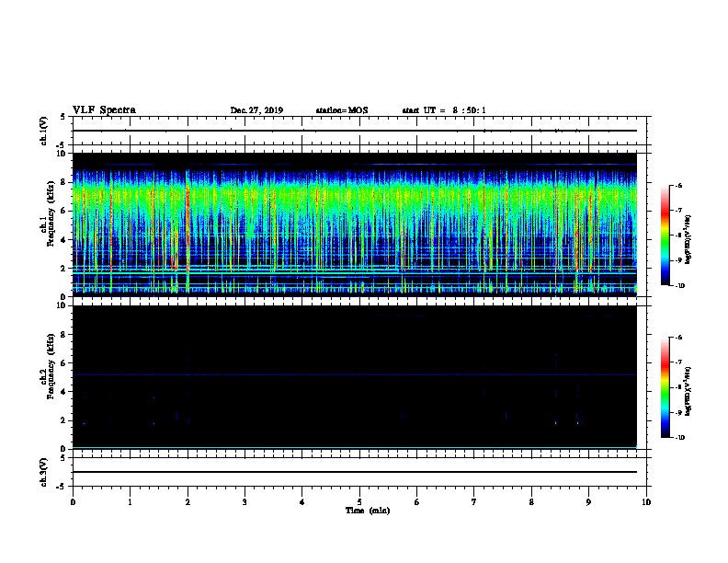
Task: Click the time axis tick label '0'
Action: pos(73,502)
